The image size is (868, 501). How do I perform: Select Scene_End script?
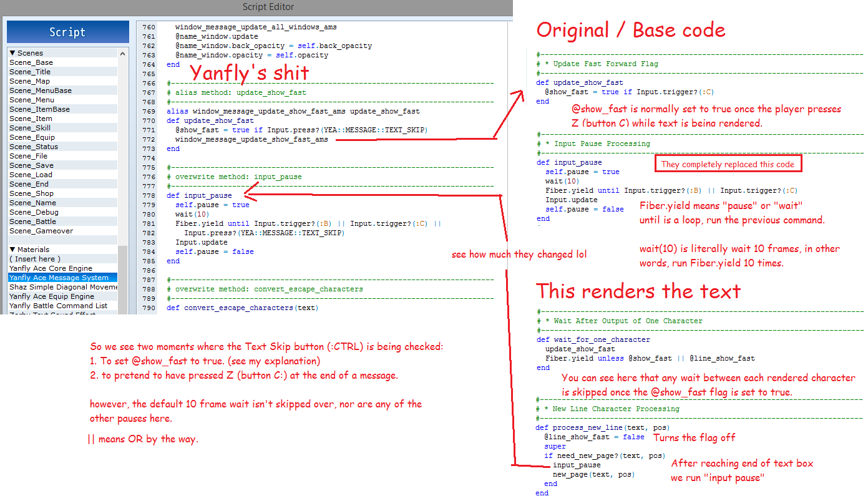62,184
